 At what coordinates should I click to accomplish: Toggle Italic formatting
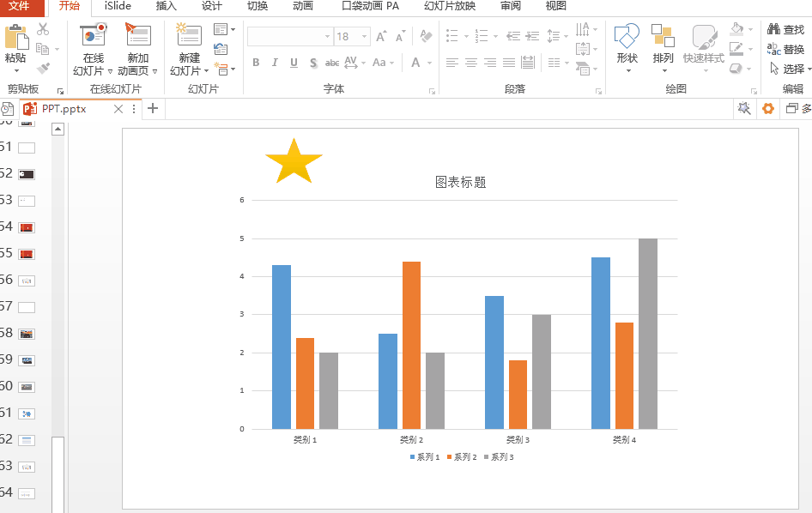click(x=275, y=63)
